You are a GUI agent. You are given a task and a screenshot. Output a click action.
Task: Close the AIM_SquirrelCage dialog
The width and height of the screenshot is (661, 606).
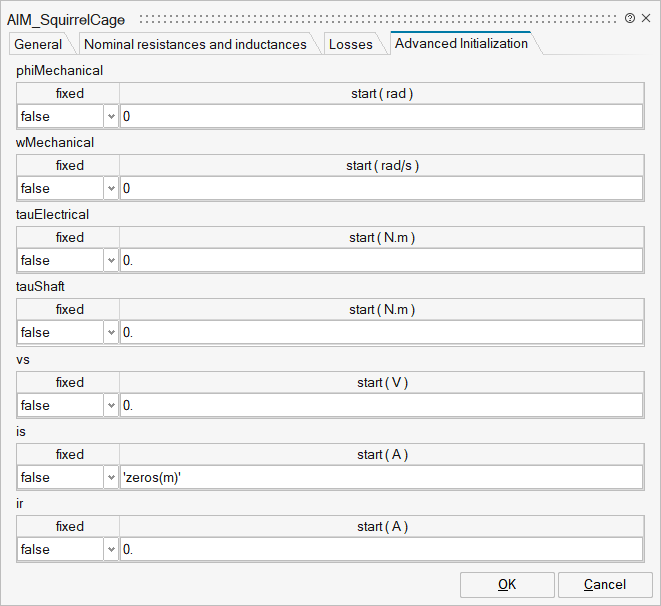click(x=646, y=18)
